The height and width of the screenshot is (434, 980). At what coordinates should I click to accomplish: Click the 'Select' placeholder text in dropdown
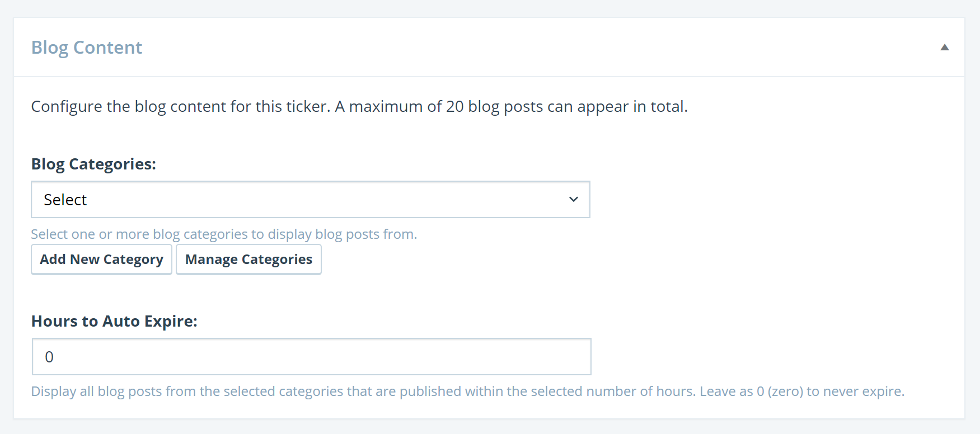point(65,200)
